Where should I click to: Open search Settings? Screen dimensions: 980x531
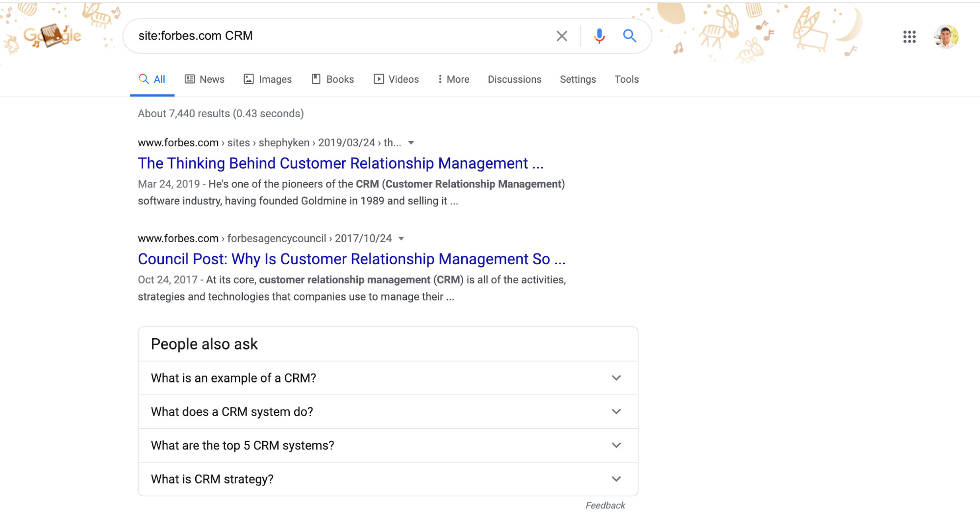pyautogui.click(x=578, y=79)
